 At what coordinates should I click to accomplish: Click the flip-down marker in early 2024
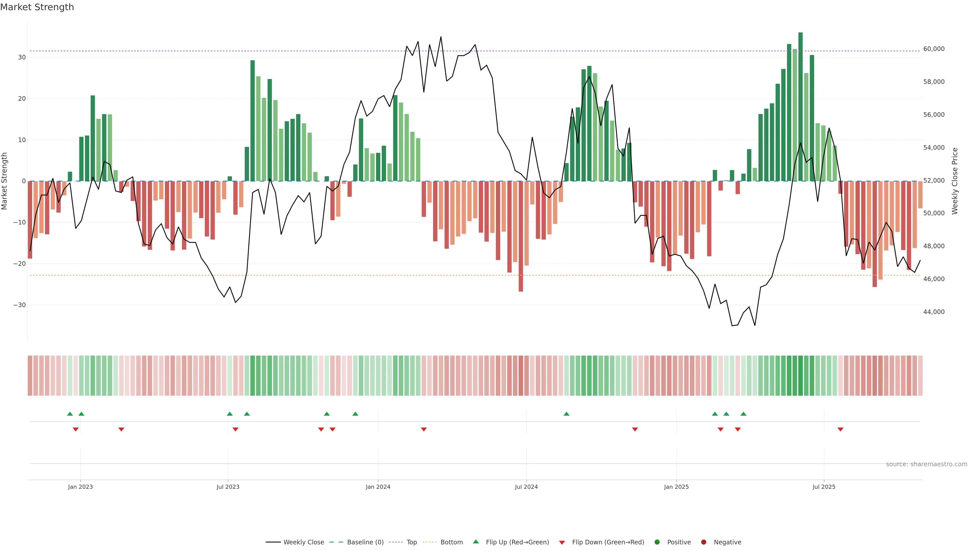tap(424, 429)
